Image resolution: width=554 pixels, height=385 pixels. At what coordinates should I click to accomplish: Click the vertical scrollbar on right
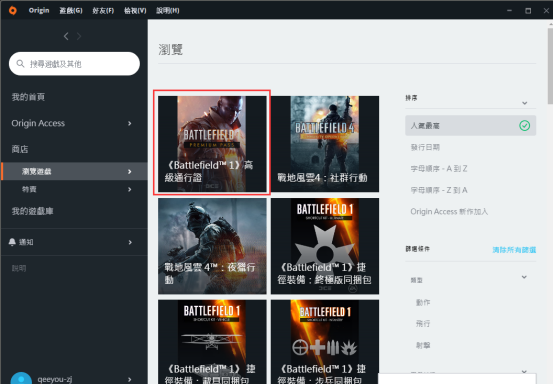coord(550,66)
